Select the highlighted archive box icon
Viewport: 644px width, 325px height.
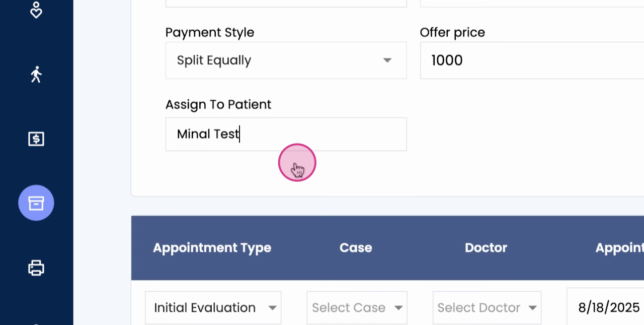[x=36, y=203]
